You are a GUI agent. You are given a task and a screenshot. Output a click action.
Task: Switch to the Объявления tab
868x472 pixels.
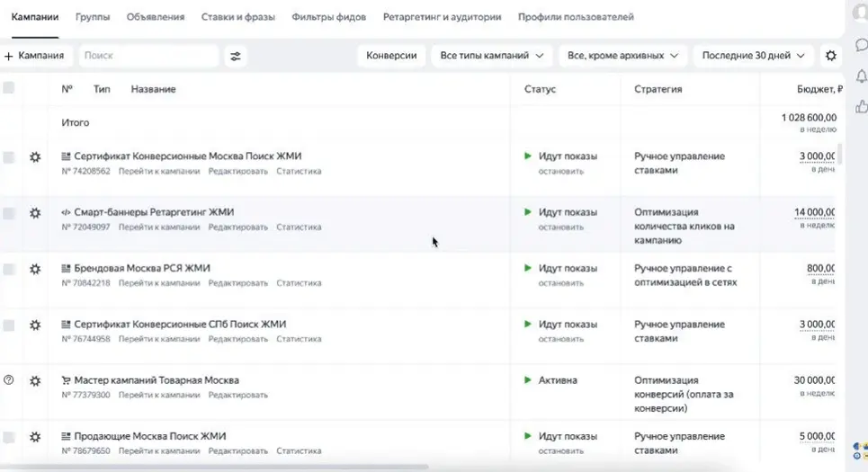point(156,17)
